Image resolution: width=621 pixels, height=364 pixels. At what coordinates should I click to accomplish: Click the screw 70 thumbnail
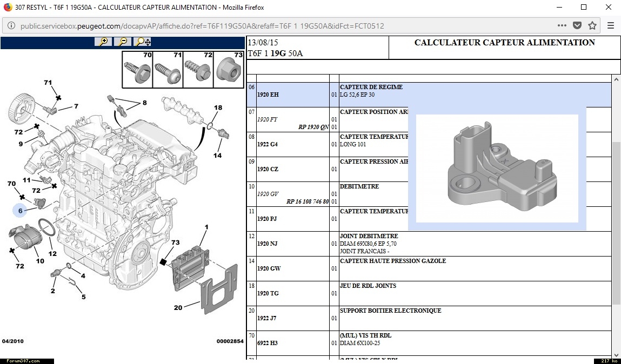coord(137,70)
